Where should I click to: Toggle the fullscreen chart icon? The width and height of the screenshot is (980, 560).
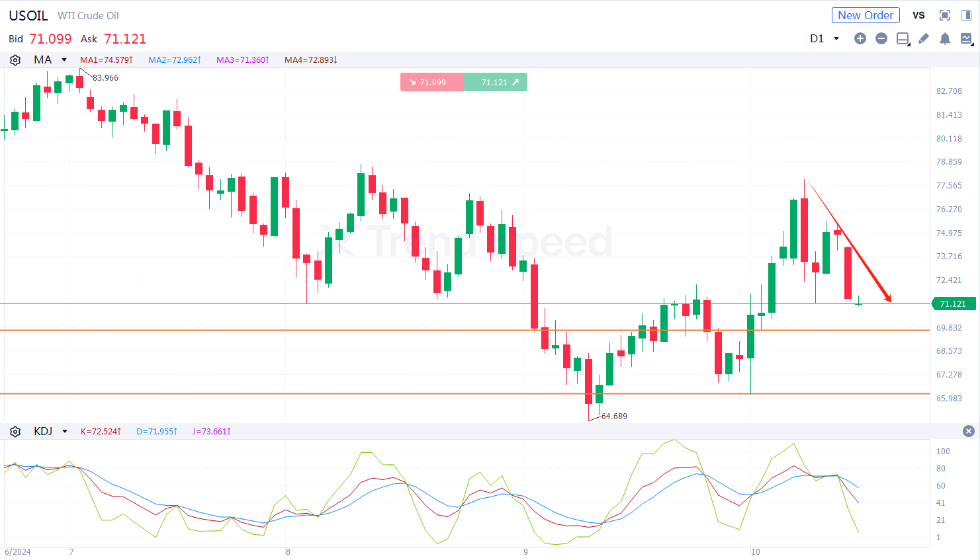pyautogui.click(x=945, y=15)
